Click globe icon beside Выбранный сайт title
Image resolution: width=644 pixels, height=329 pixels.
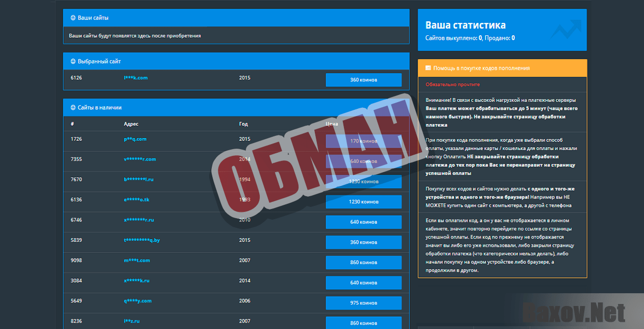click(73, 61)
